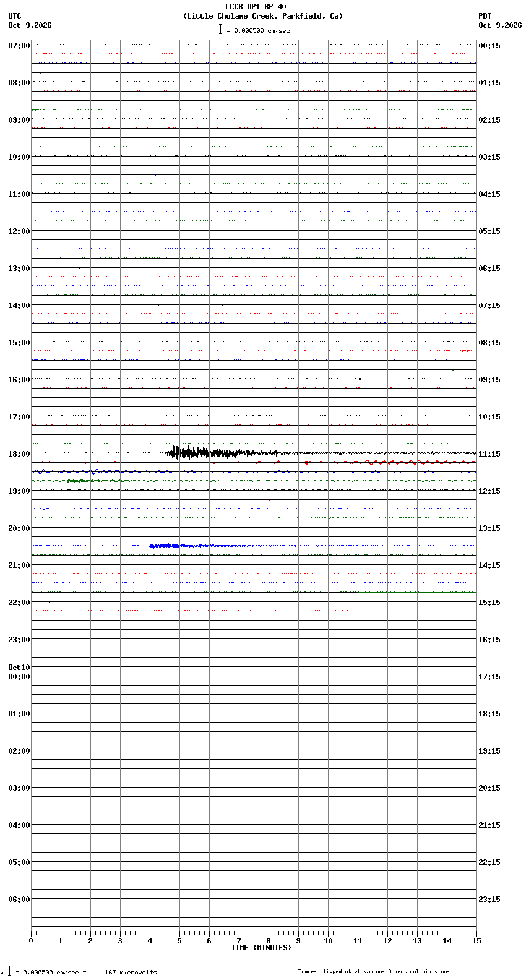Click the '06:15' PDT row label
This screenshot has height=980, width=526.
click(489, 269)
